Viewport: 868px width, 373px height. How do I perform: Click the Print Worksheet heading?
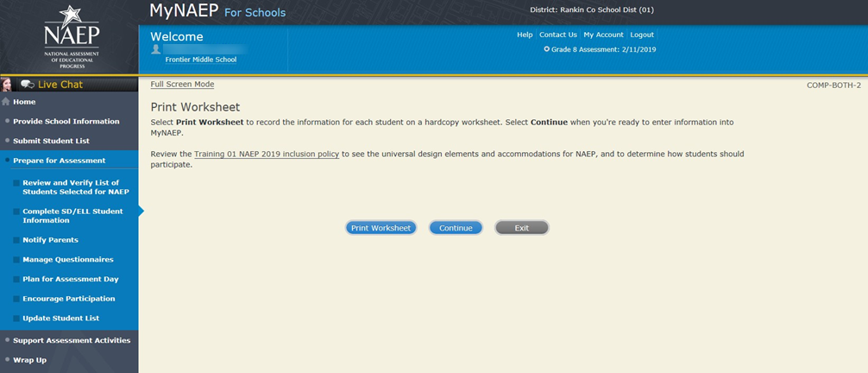(195, 108)
